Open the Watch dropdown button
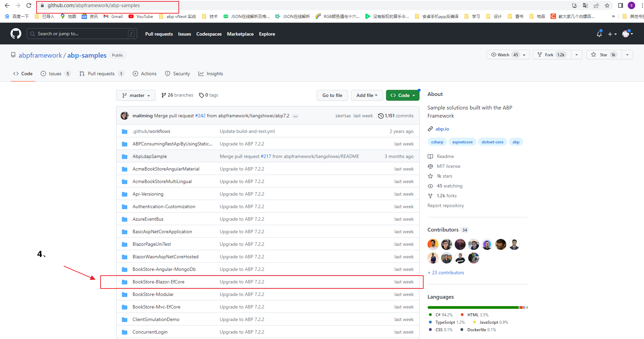Screen dimensions: 644x339 [508, 55]
